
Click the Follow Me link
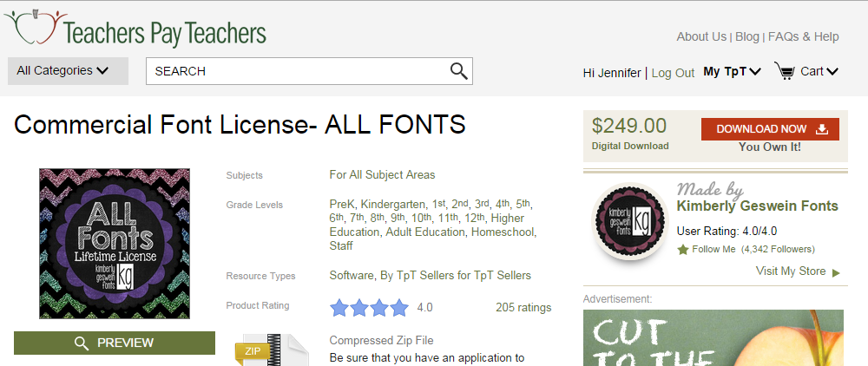point(713,249)
